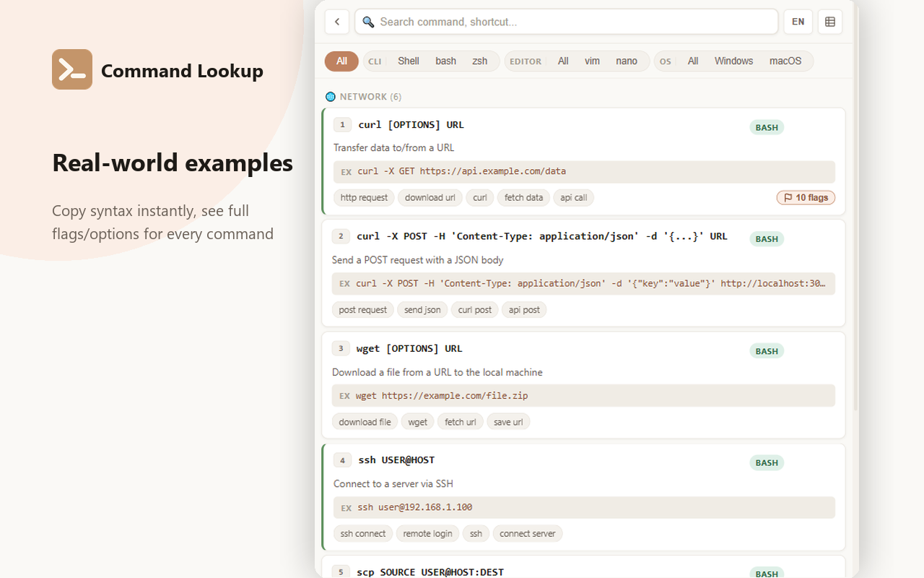Select the top All filter pill
924x578 pixels.
[x=342, y=61]
